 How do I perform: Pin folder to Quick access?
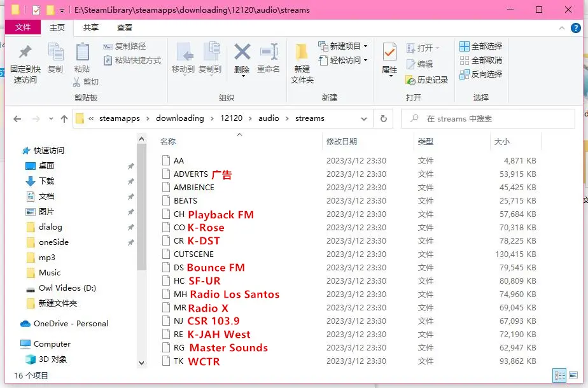point(25,63)
